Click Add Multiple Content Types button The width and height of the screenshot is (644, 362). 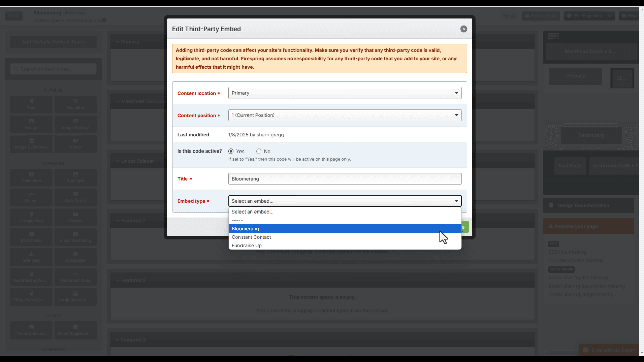coord(53,42)
